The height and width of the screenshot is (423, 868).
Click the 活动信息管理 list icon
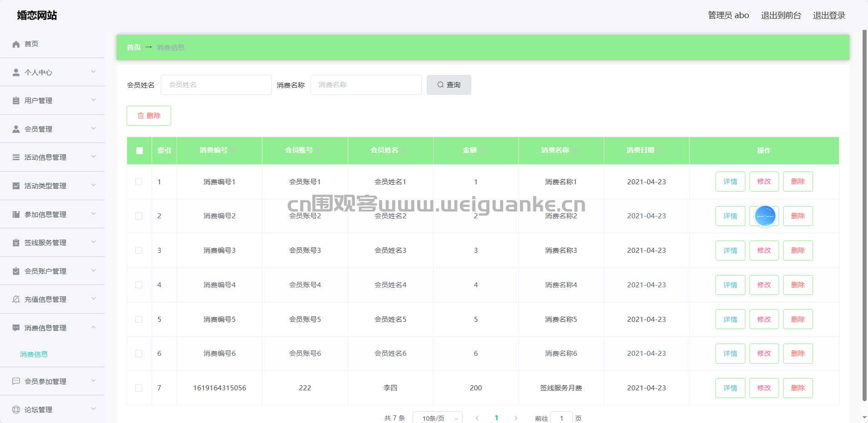click(x=16, y=157)
